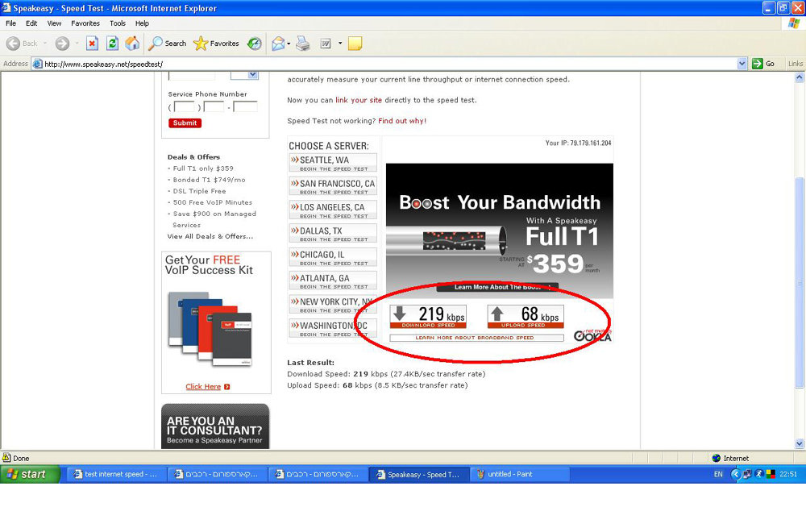Open the View menu
This screenshot has width=806, height=532.
pyautogui.click(x=54, y=23)
